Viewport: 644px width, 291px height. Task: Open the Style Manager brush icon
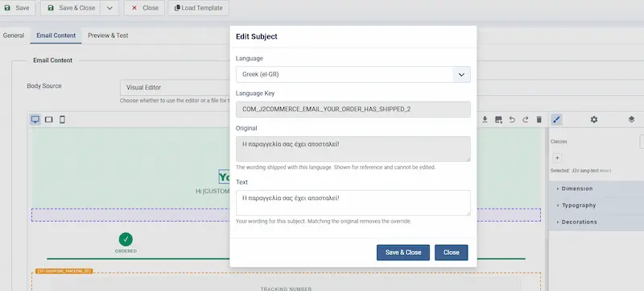click(x=556, y=119)
